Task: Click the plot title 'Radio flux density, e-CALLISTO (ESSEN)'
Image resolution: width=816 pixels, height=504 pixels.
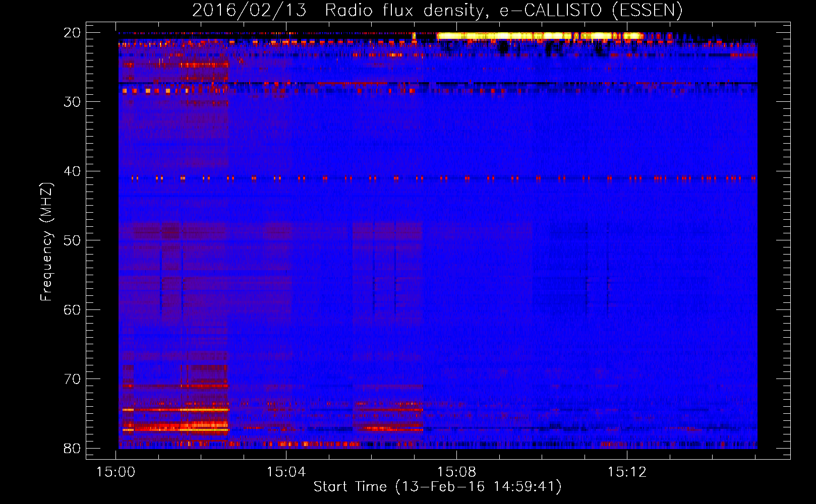Action: click(x=503, y=10)
